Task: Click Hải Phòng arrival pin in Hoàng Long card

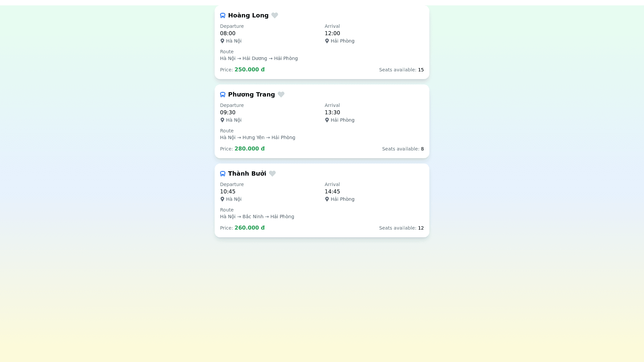Action: coord(327,41)
